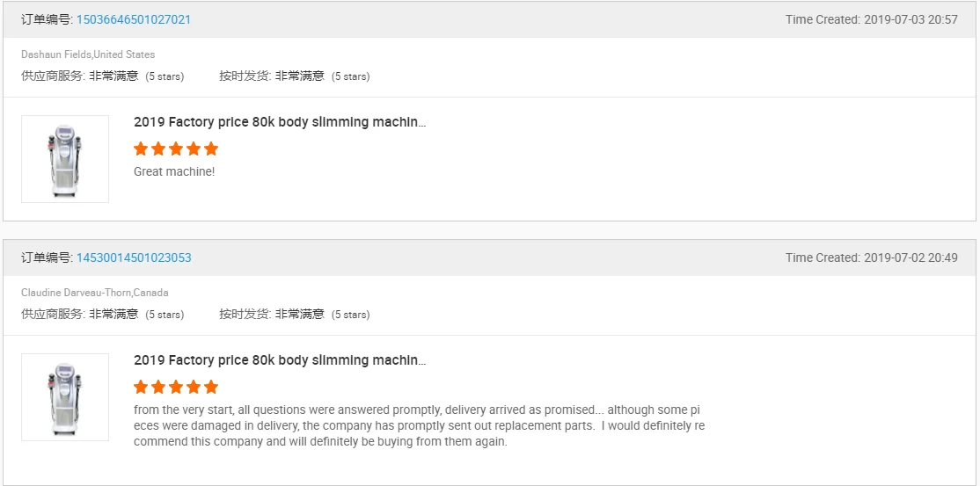Click second star in "Great machine!" review

coord(158,149)
